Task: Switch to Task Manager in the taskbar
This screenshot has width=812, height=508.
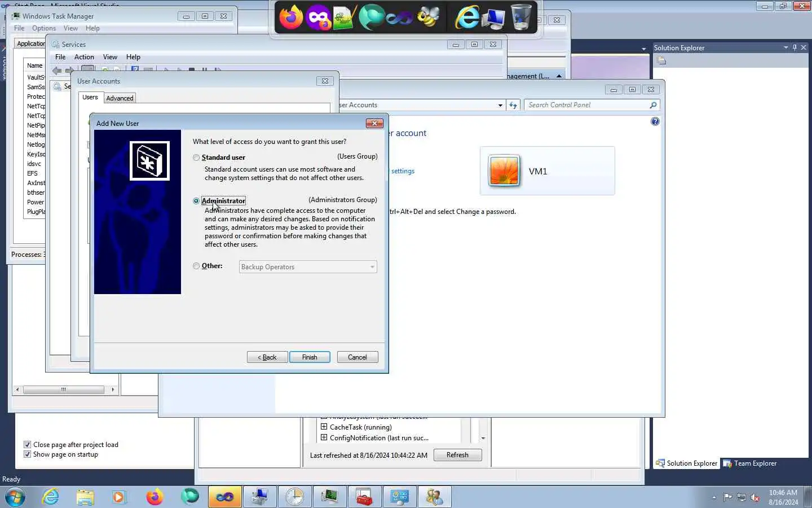Action: pos(330,497)
